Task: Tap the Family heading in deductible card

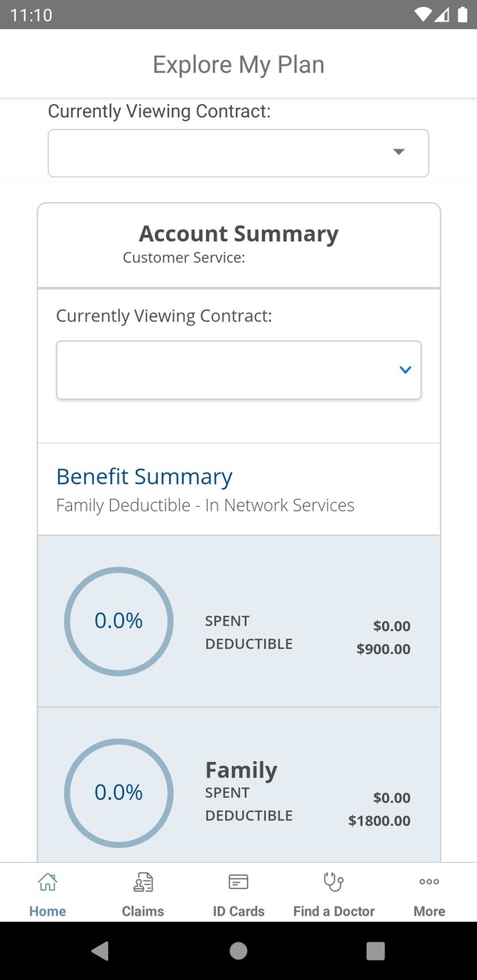Action: pos(241,770)
